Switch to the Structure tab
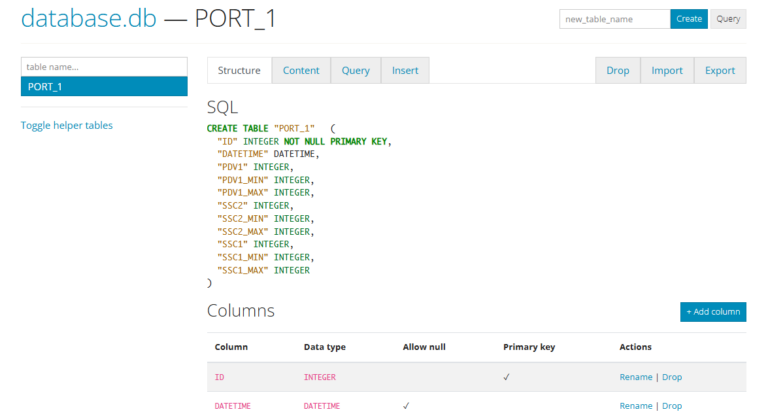 click(239, 70)
